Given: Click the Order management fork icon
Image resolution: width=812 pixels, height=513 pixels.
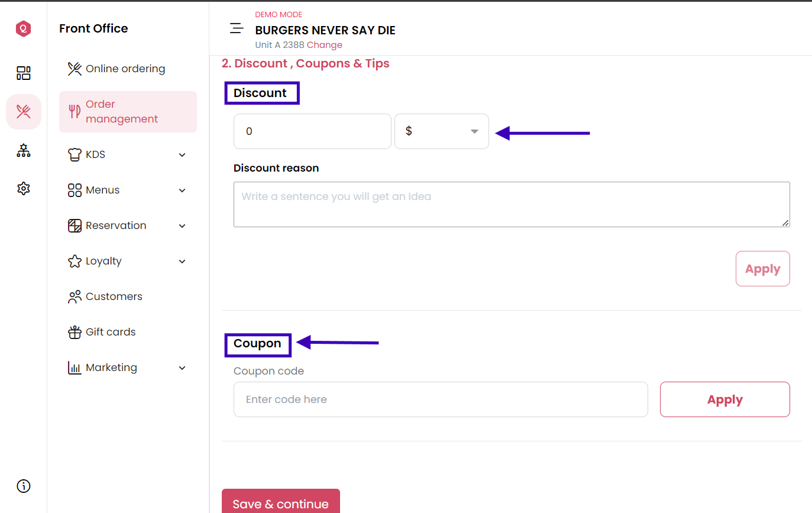Looking at the screenshot, I should [x=75, y=111].
